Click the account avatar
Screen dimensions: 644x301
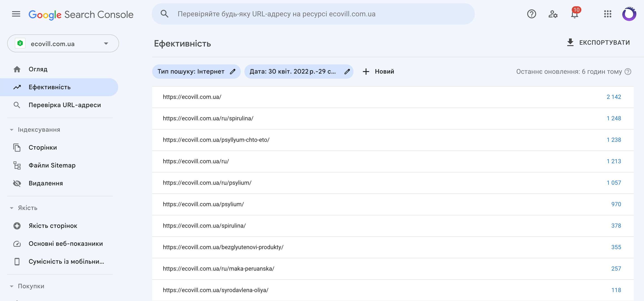click(629, 14)
